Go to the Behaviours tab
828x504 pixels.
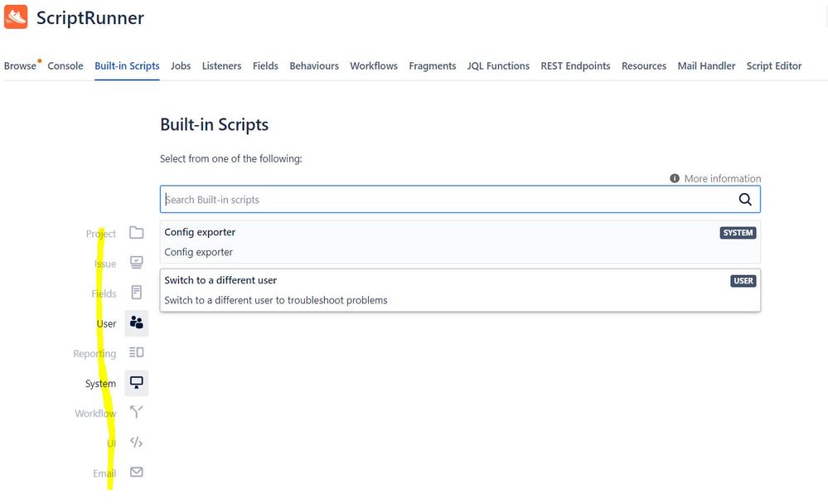(314, 66)
